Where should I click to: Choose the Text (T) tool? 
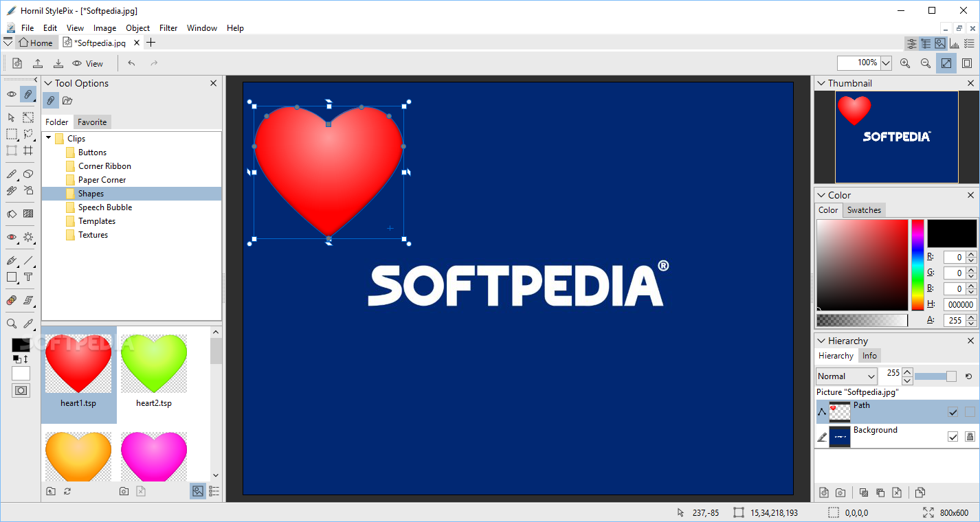[x=28, y=277]
